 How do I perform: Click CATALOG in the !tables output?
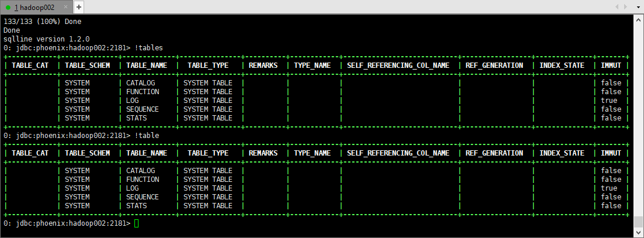pos(140,83)
